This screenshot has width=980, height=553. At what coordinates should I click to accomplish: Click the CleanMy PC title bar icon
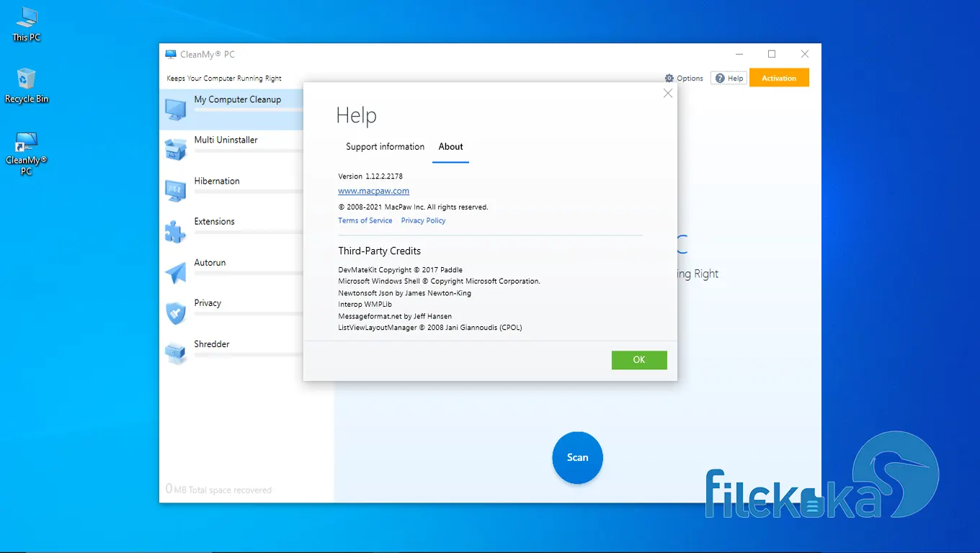pyautogui.click(x=171, y=54)
